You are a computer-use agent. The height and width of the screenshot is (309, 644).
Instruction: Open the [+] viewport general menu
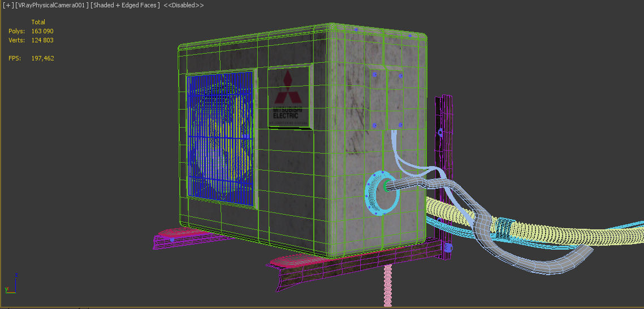pyautogui.click(x=8, y=5)
